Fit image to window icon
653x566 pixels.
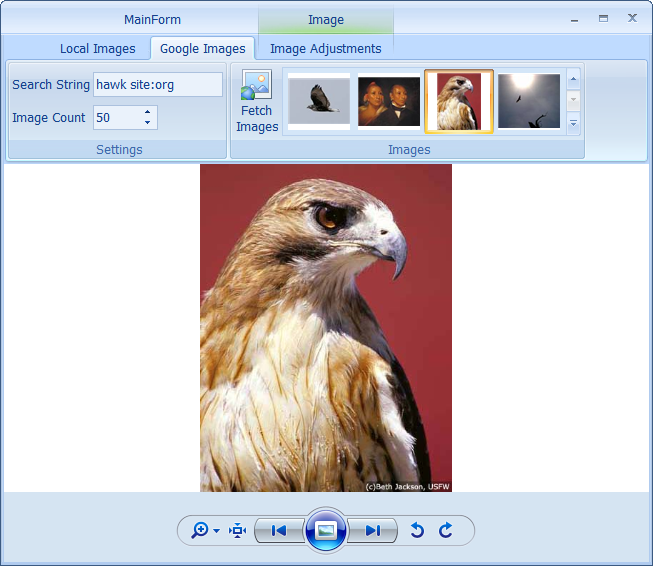[237, 530]
